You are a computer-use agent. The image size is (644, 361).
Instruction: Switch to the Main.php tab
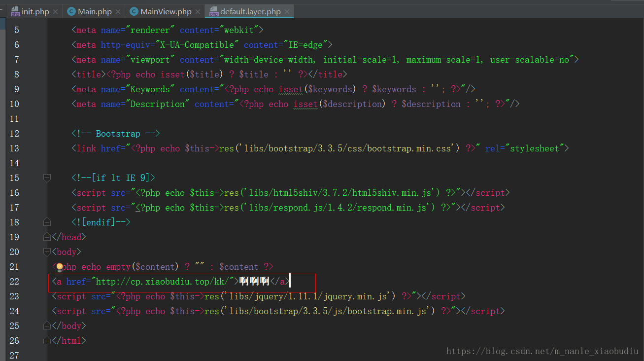pos(95,11)
